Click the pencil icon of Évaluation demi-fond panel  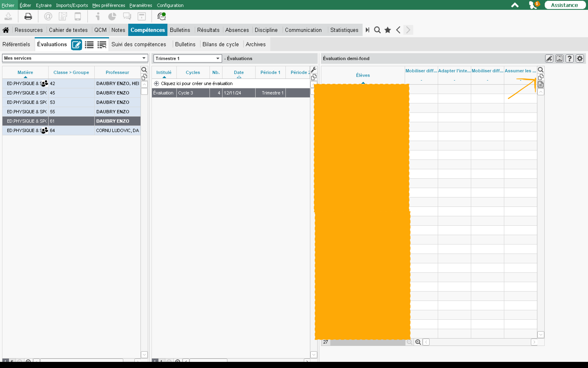(x=549, y=58)
